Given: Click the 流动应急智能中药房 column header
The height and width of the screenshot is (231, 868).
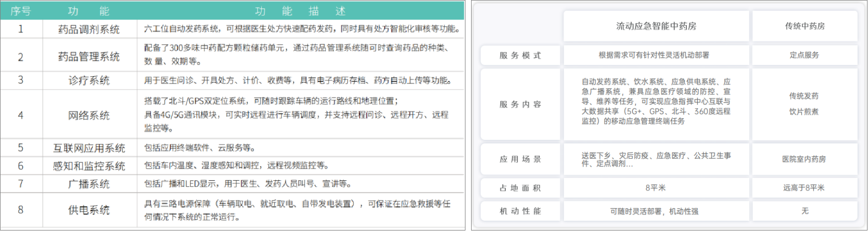Looking at the screenshot, I should [656, 26].
